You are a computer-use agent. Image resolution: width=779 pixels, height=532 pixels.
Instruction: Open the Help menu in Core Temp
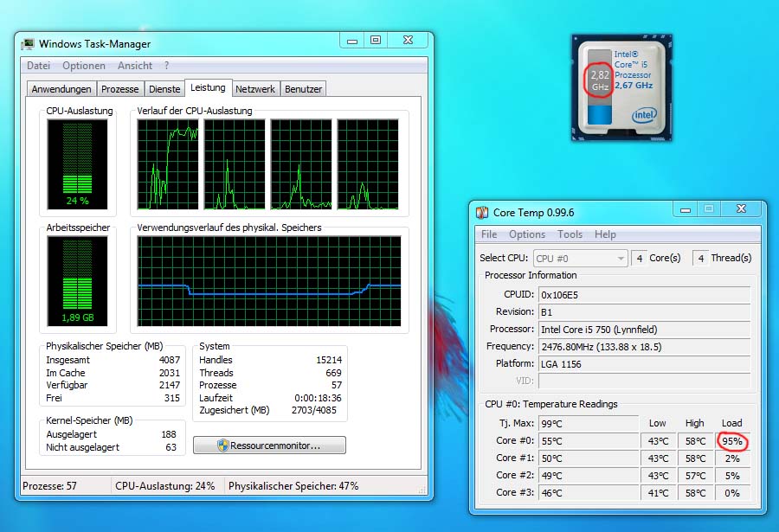point(605,234)
